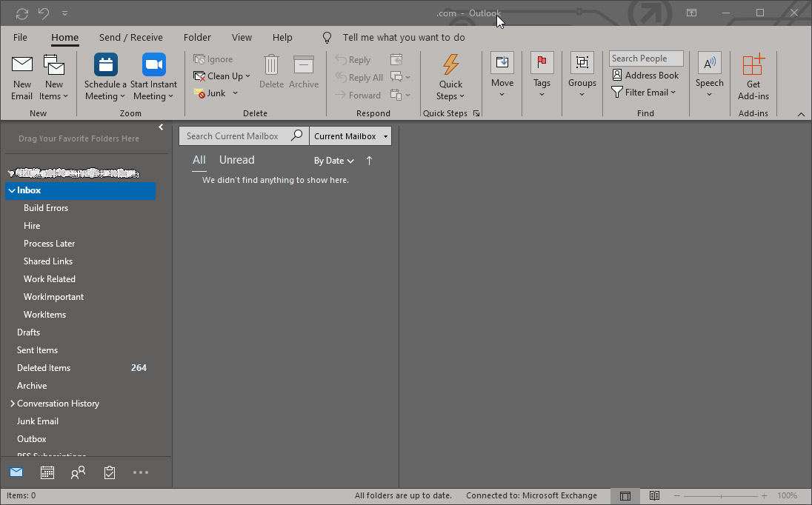The image size is (812, 505).
Task: Switch to Reading view in status bar
Action: pos(655,495)
